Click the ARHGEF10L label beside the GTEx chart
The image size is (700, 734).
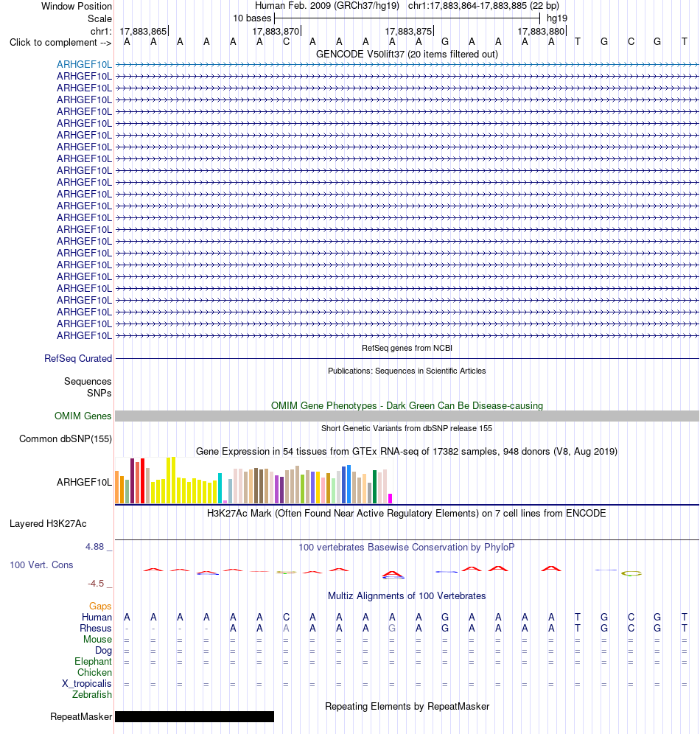coord(84,483)
